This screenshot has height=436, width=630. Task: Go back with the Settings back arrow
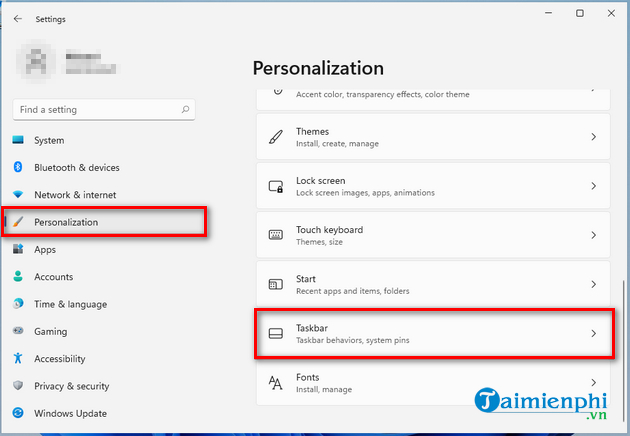pyautogui.click(x=18, y=19)
